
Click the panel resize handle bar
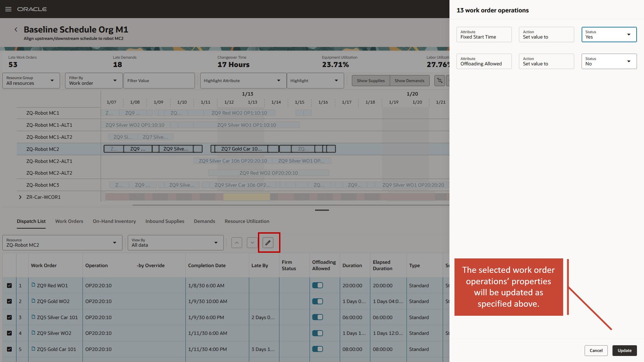tap(322, 210)
